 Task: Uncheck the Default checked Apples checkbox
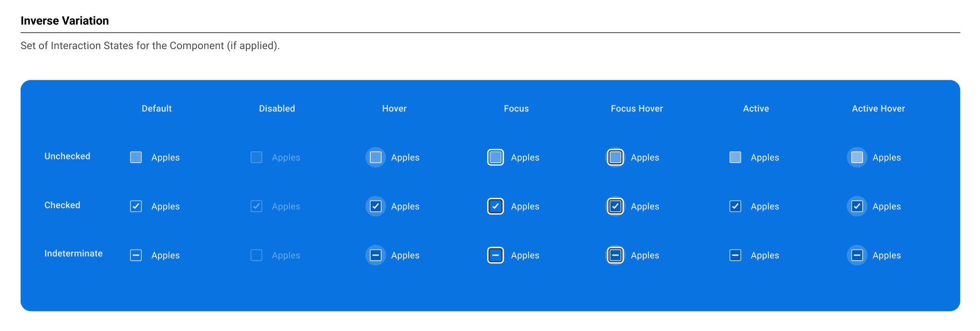pyautogui.click(x=136, y=206)
